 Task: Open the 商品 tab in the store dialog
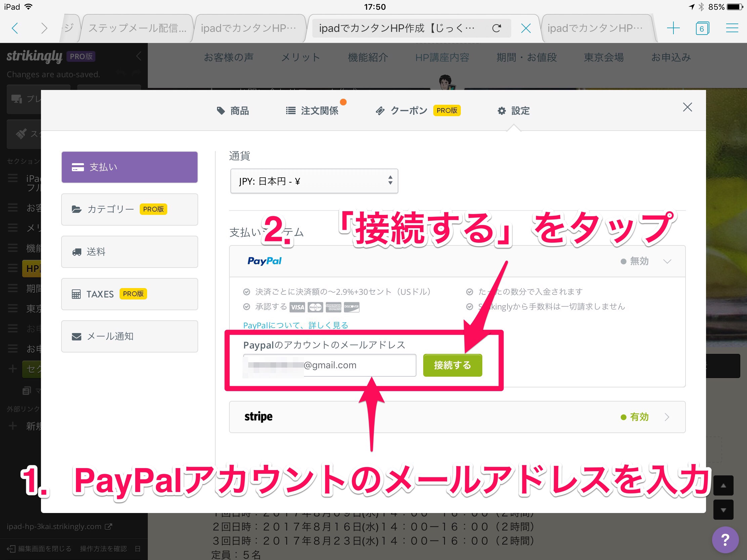pos(233,111)
